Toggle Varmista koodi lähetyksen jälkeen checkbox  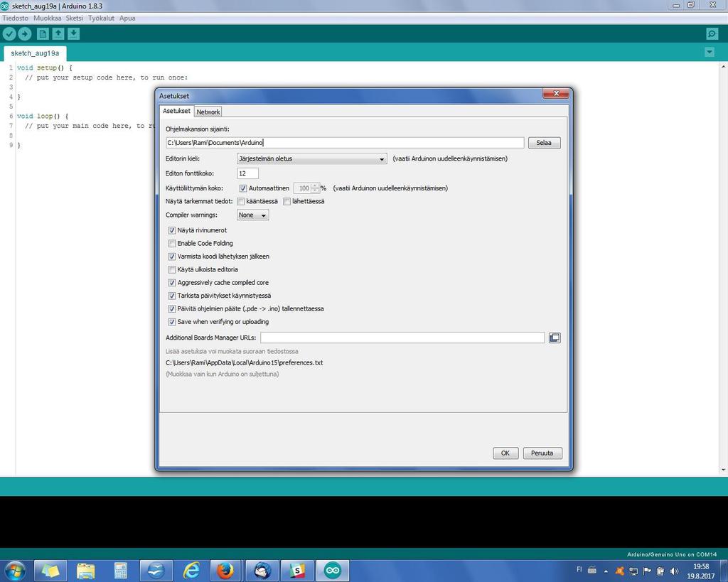click(172, 257)
